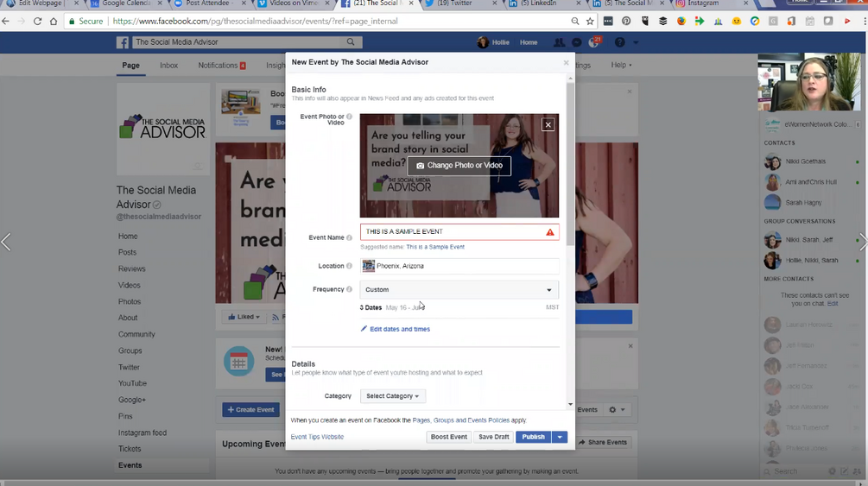Click Change Photo or Video button

[x=459, y=166]
